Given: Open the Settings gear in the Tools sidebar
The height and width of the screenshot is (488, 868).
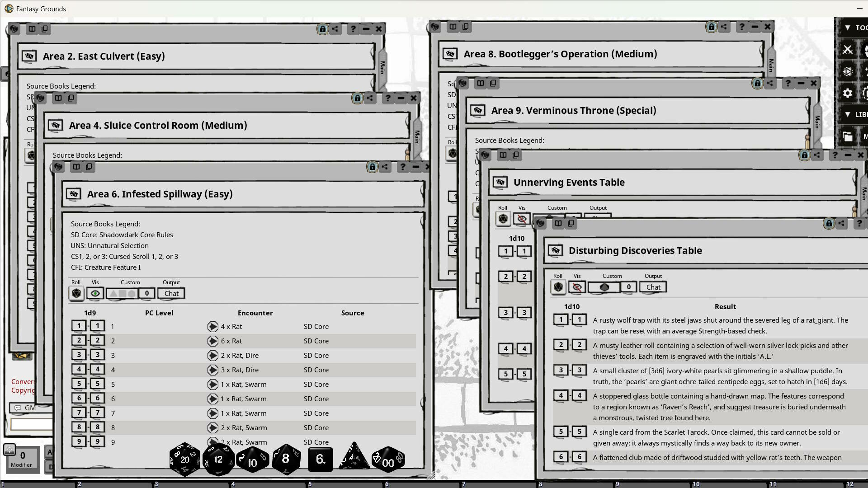Looking at the screenshot, I should [x=847, y=93].
